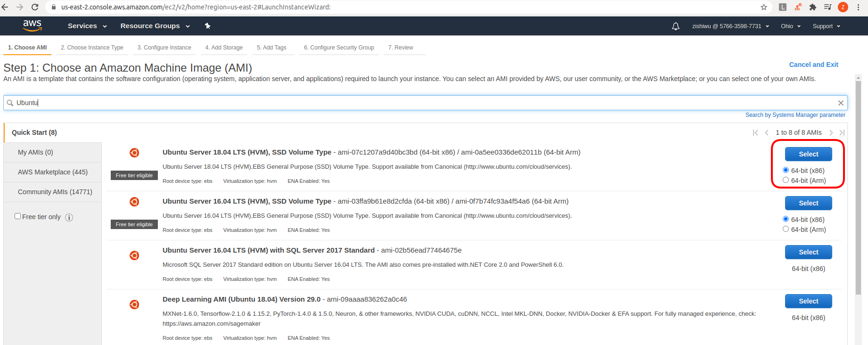Go back with browser back arrow
The width and height of the screenshot is (868, 345).
tap(5, 7)
